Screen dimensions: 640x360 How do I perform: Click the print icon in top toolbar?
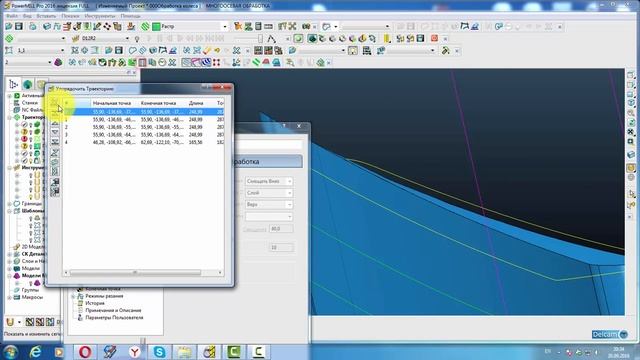33,26
